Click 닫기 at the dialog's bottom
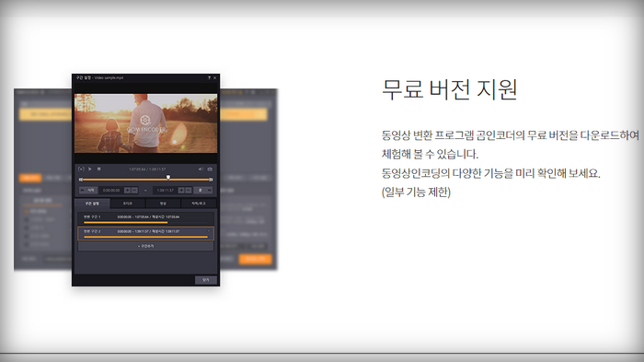Screen dimensions: 644x362 click(206, 280)
